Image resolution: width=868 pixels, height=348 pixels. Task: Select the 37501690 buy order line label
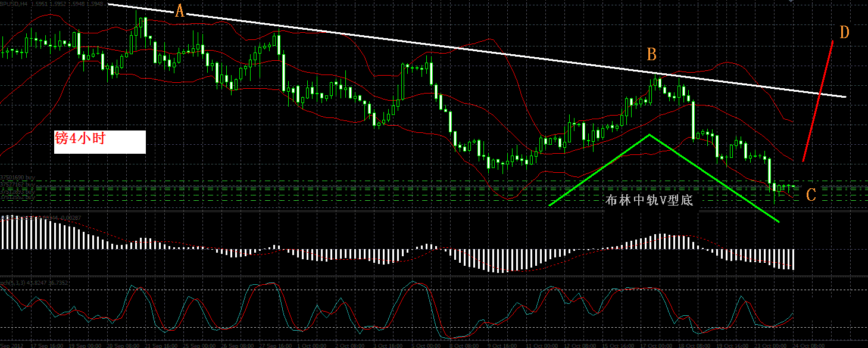pyautogui.click(x=18, y=178)
